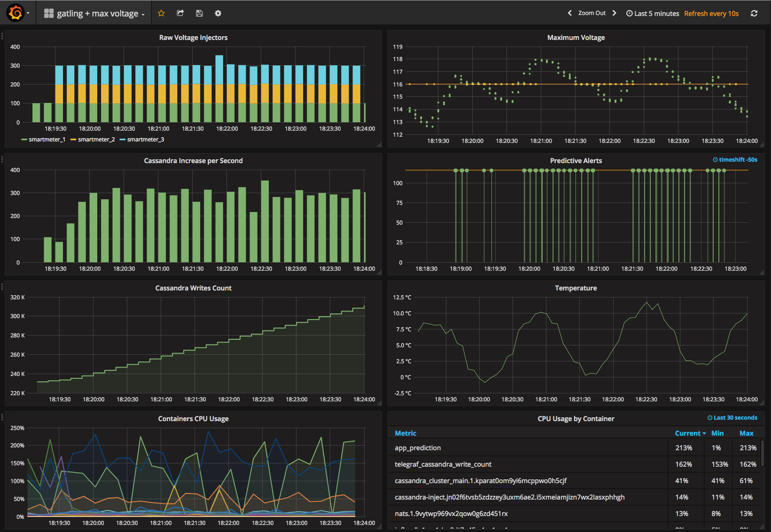
Task: Open Maximum Voltage panel title menu
Action: point(576,38)
